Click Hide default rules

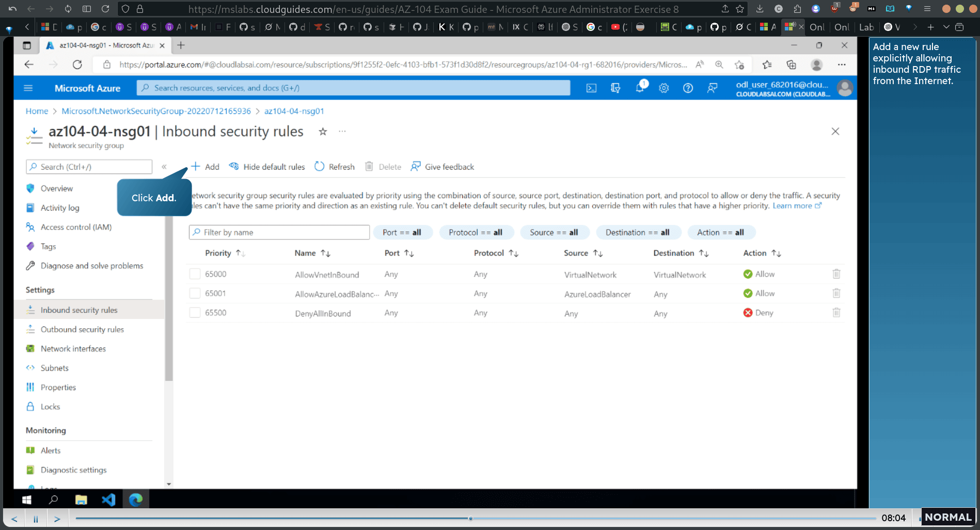point(267,167)
